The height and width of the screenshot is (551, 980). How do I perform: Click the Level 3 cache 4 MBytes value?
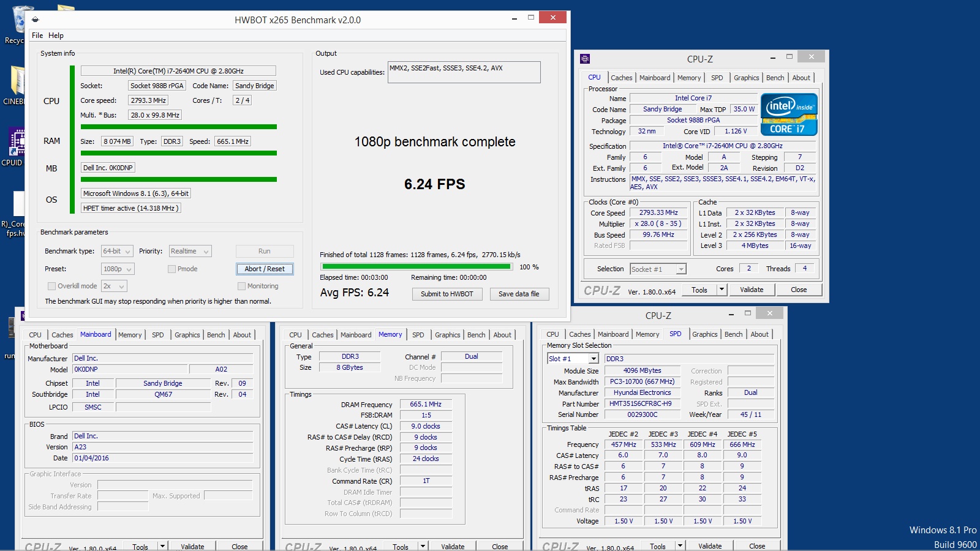pyautogui.click(x=755, y=246)
